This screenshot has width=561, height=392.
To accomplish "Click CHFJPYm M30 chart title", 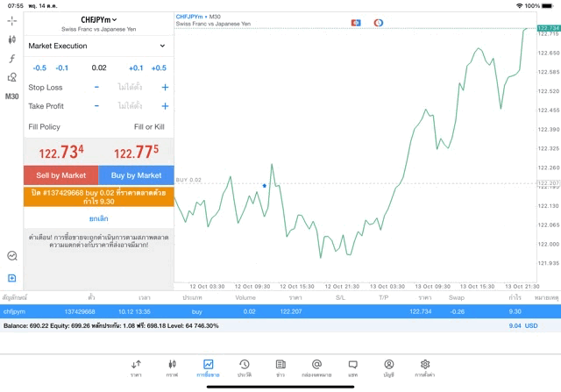I will click(198, 17).
